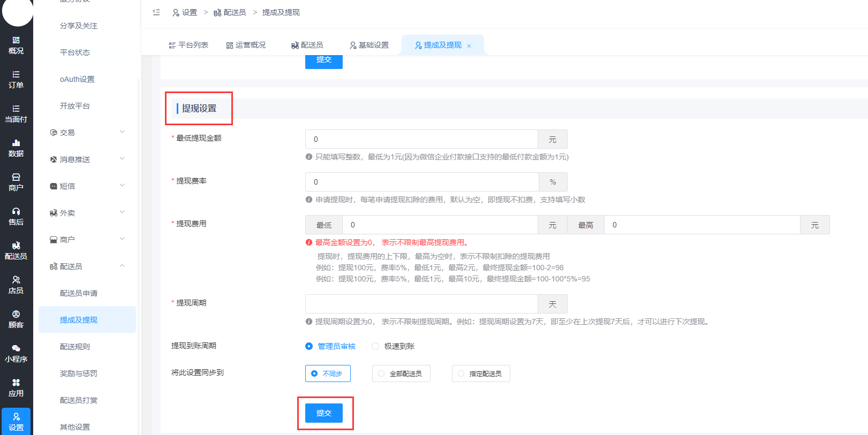Open the 概况 overview sidebar icon

click(16, 45)
